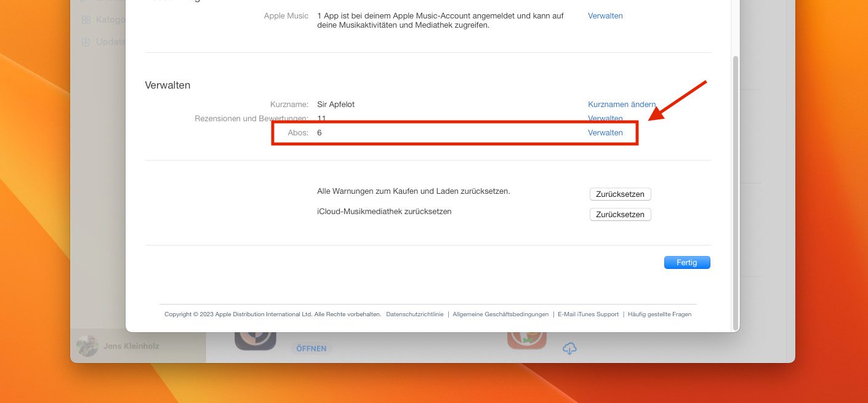
Task: Manage subscriptions via Abos Verwalten link
Action: click(605, 133)
